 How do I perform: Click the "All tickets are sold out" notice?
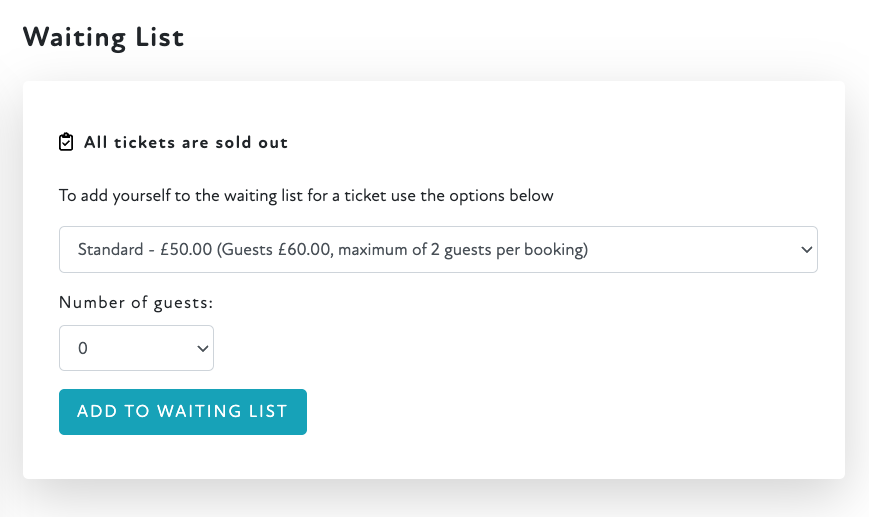185,142
